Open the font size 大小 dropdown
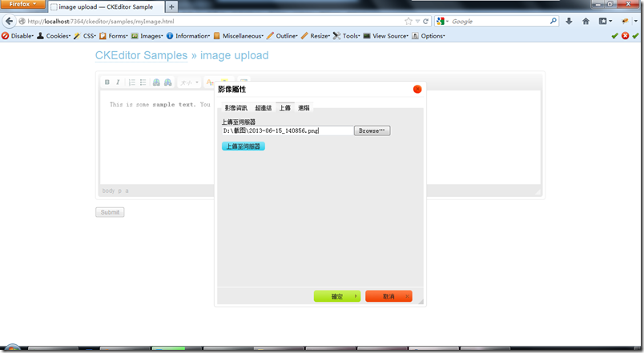644x353 pixels. (189, 82)
